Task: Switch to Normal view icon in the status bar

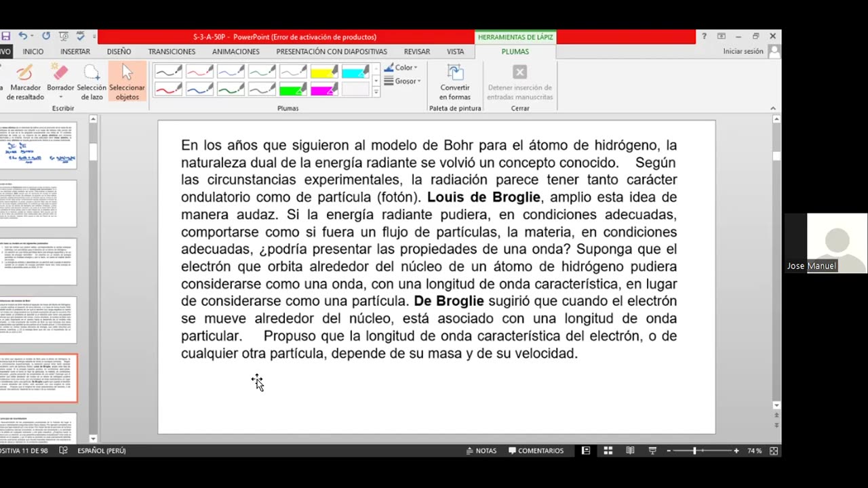Action: pyautogui.click(x=586, y=451)
